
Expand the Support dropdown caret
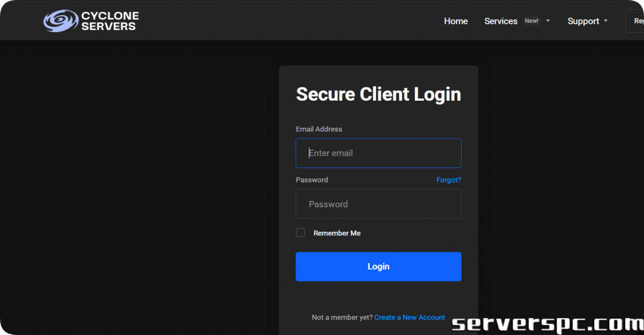(606, 21)
